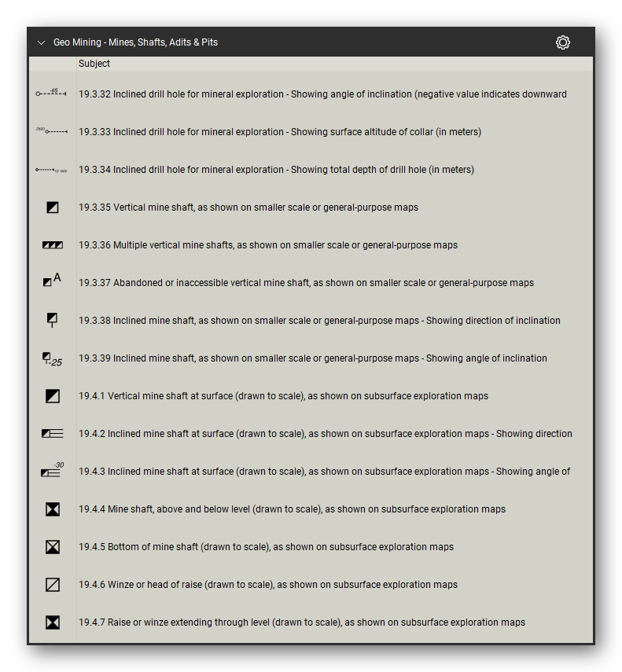This screenshot has width=622, height=672.
Task: Click the 19.4.7 raise extending through level symbol
Action: [x=53, y=622]
